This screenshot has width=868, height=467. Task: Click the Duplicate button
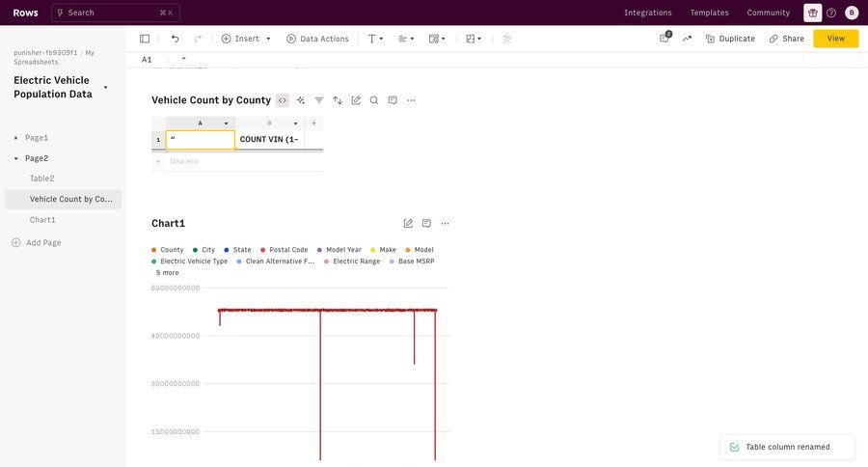tap(730, 39)
